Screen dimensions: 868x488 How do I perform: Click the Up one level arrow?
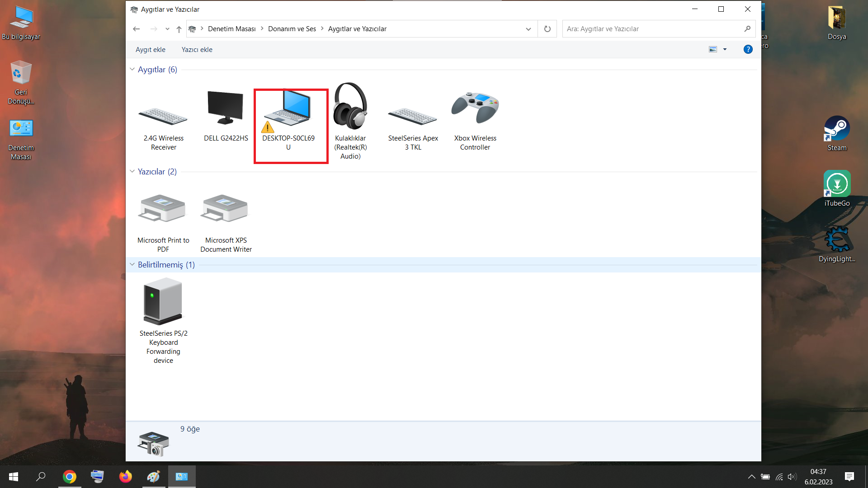(x=179, y=29)
